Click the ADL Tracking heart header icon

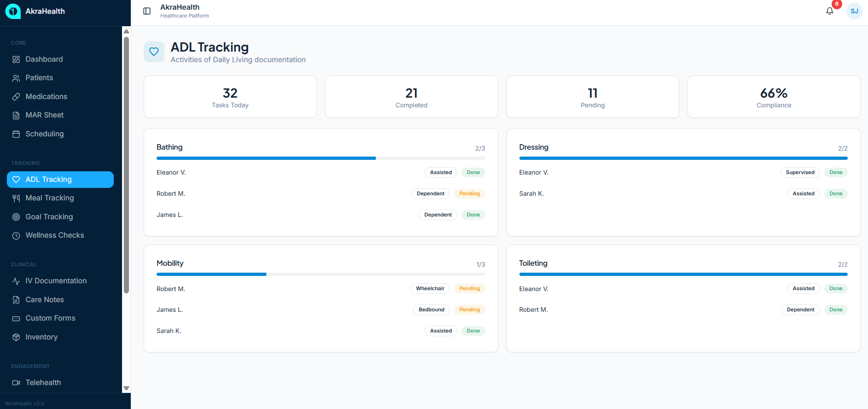[x=154, y=52]
